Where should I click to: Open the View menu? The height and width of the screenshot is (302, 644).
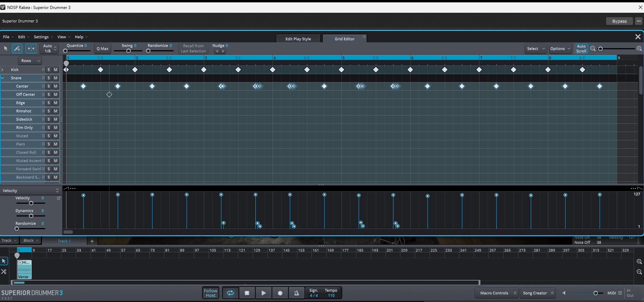(x=64, y=37)
